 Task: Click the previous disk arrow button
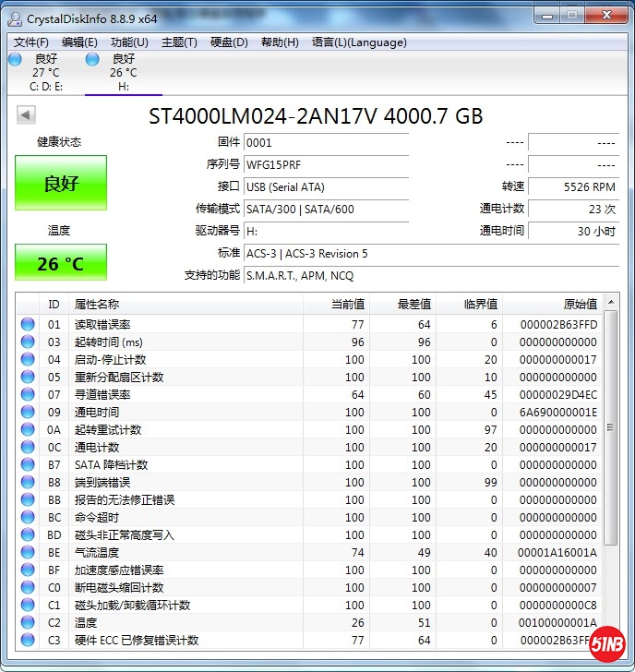point(26,114)
